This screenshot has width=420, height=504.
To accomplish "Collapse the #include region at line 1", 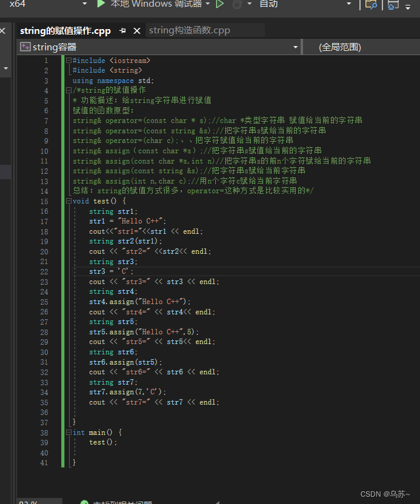I will (x=68, y=60).
